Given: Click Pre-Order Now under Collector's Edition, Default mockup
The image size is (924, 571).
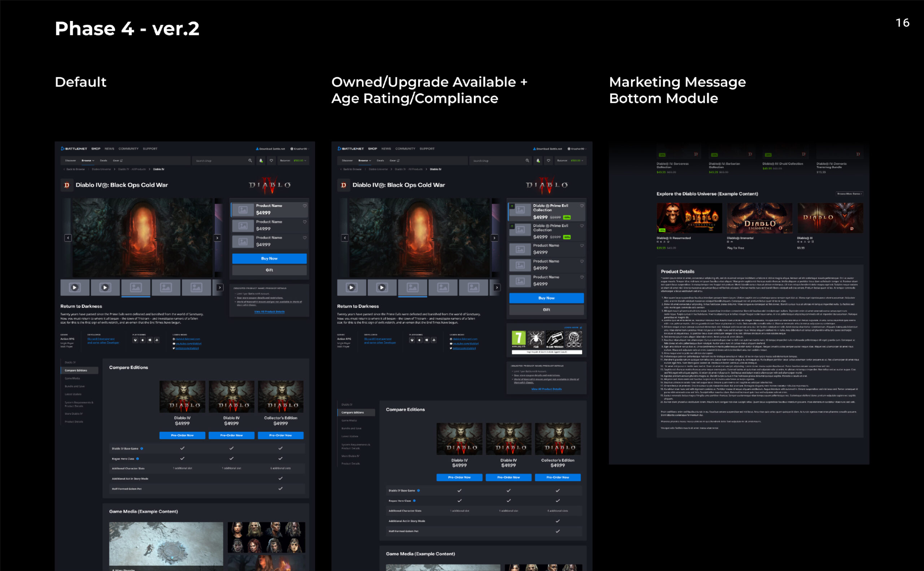Looking at the screenshot, I should point(280,435).
